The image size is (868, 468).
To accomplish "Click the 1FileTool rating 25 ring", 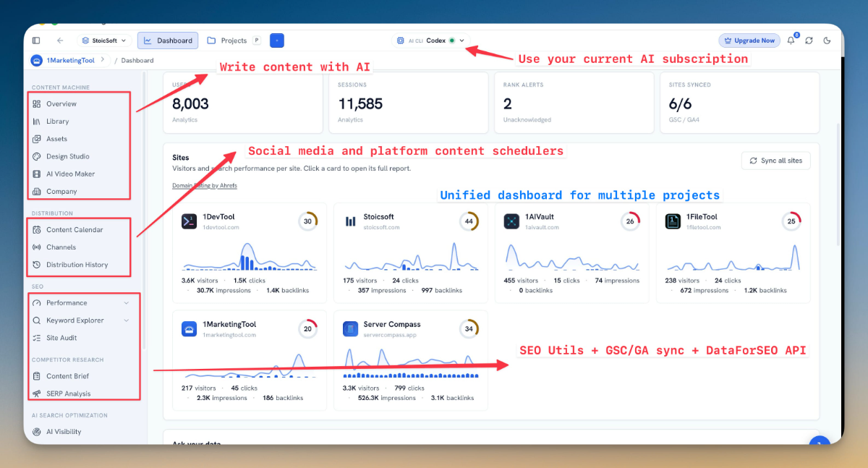I will point(791,221).
